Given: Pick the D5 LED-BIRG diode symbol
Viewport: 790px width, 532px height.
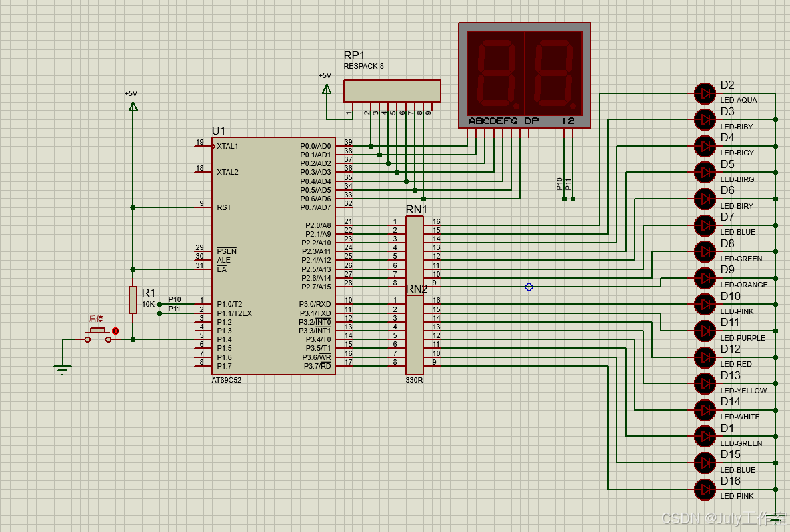Looking at the screenshot, I should 705,172.
